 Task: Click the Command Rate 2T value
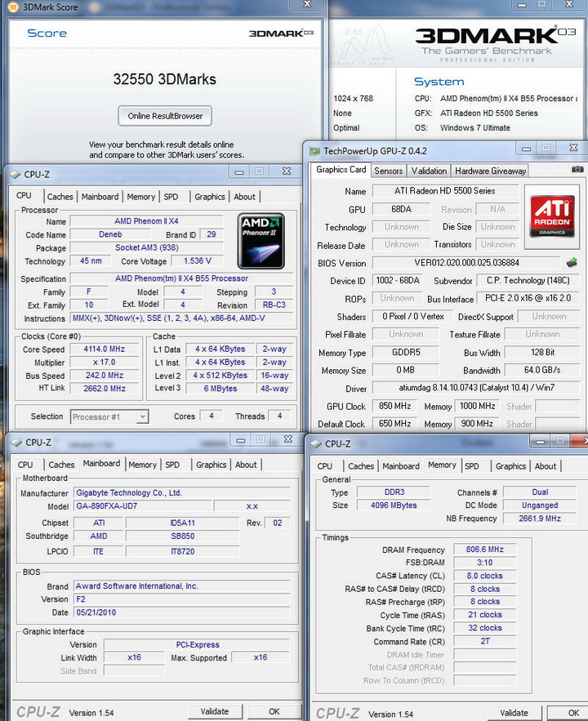point(484,642)
